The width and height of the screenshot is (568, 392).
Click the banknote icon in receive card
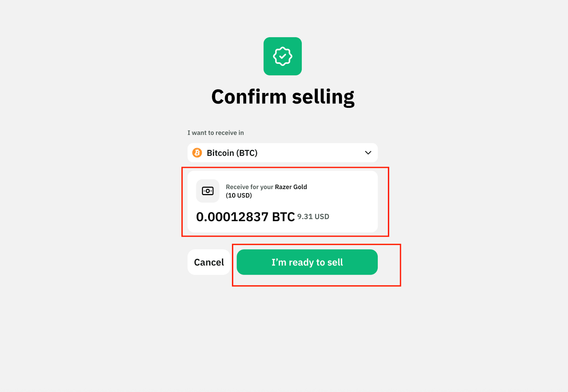208,191
